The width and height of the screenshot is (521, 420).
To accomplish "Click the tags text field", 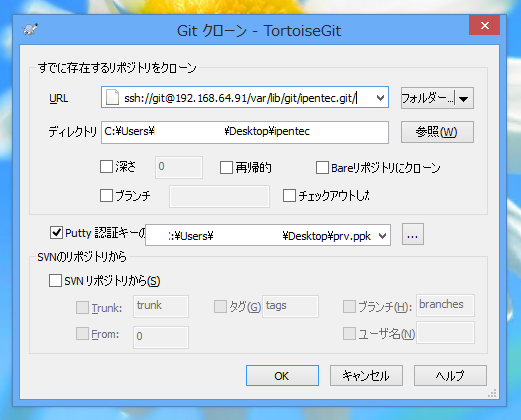I will [x=290, y=306].
